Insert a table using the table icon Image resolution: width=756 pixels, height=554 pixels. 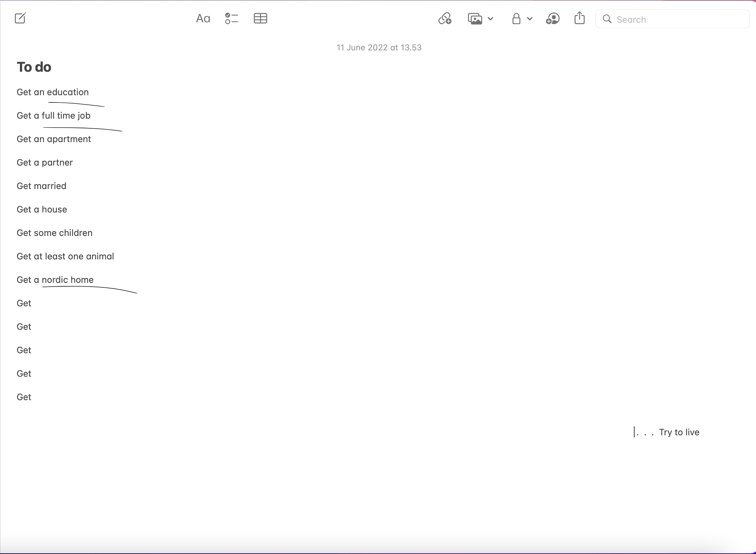pos(260,19)
